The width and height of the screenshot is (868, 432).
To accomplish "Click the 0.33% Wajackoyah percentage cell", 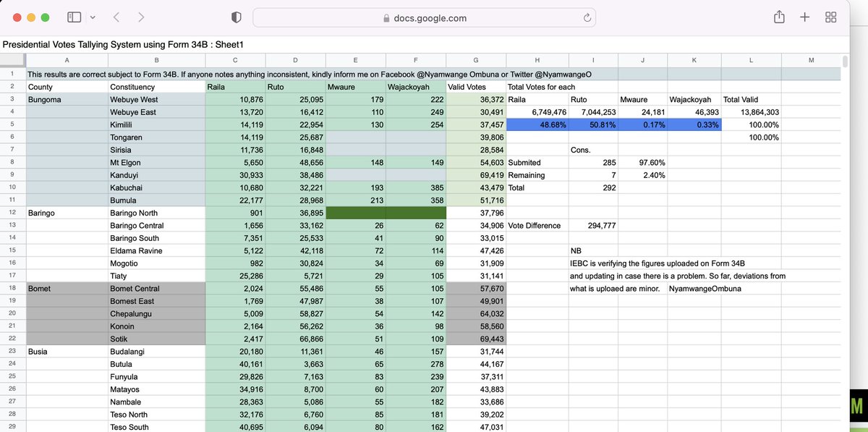I will pos(694,124).
